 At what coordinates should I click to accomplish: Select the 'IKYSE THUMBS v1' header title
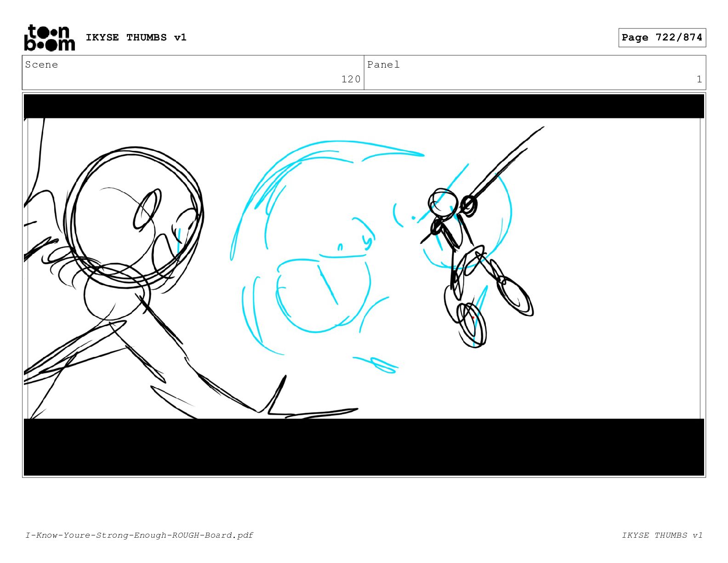tap(136, 37)
